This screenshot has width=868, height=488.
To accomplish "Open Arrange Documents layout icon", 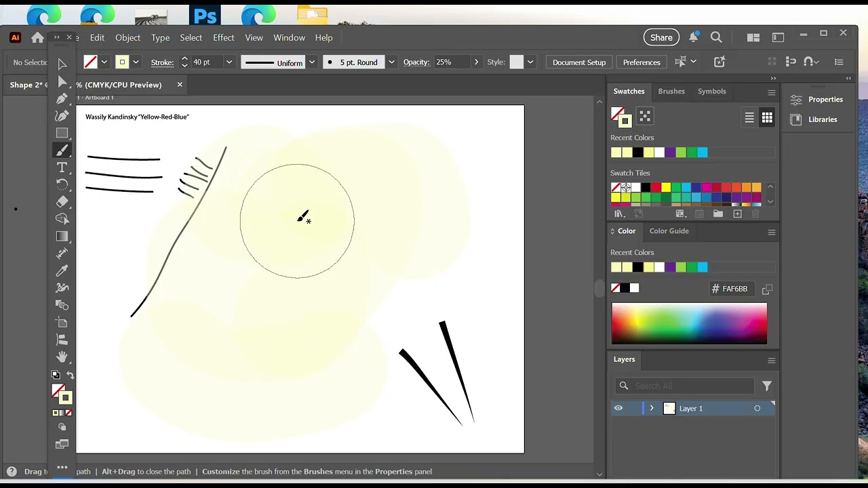I will 753,37.
